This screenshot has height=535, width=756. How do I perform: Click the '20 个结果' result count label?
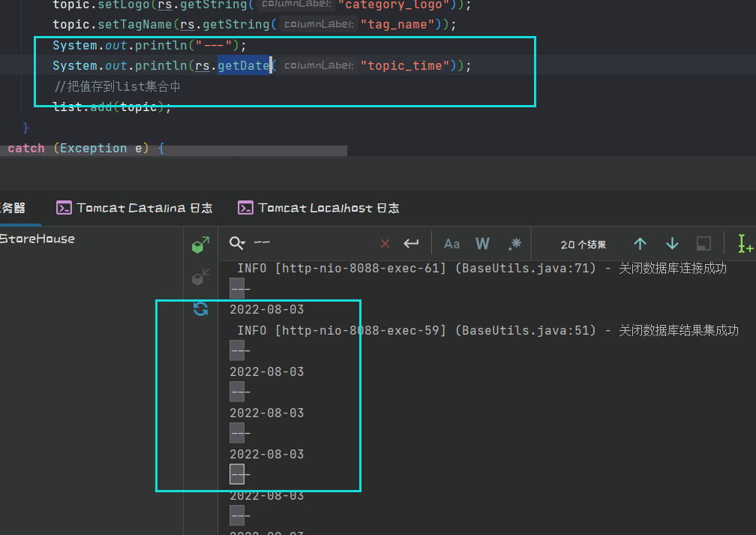[x=583, y=245]
